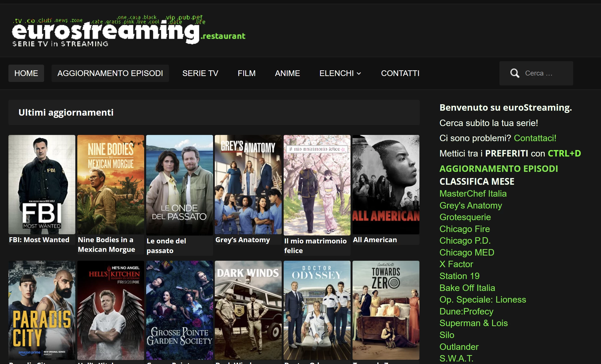Open the Nine Bodies in a Mexican Morgue poster

pos(110,184)
